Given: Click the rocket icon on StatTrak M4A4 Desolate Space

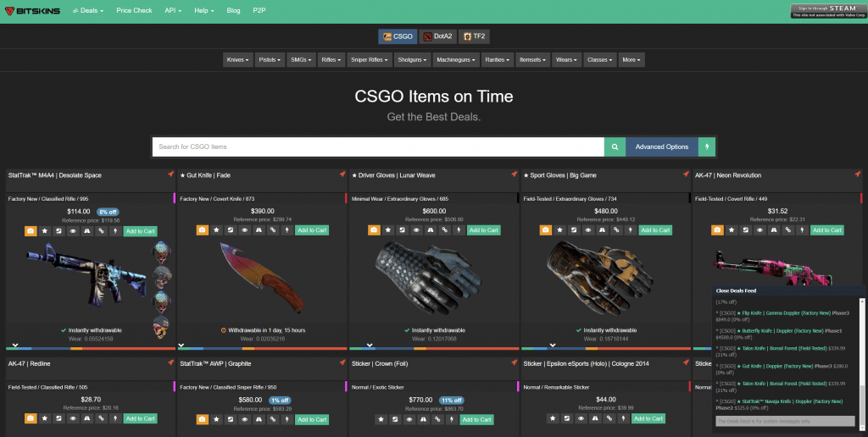Looking at the screenshot, I should (170, 174).
